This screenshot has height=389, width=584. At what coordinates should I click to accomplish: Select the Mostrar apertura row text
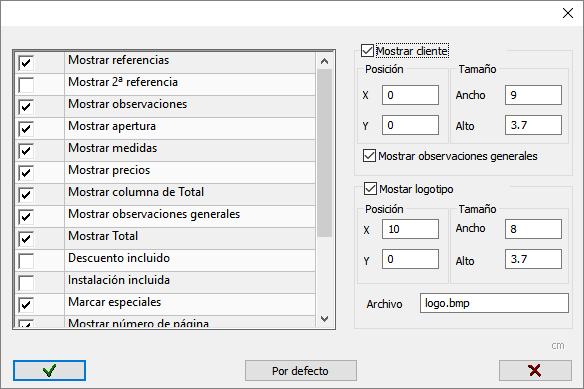pos(112,126)
